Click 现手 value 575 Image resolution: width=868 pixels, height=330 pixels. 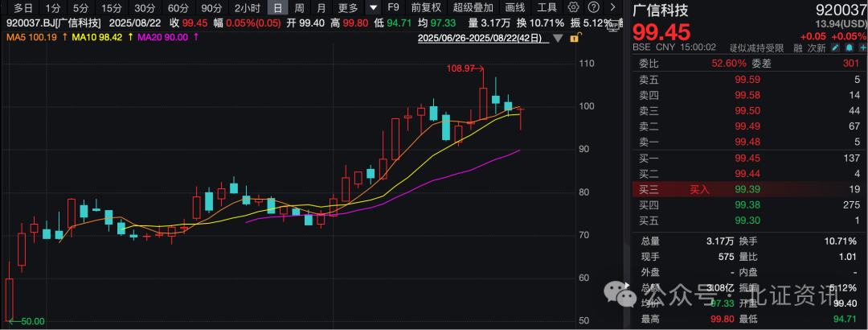click(726, 257)
